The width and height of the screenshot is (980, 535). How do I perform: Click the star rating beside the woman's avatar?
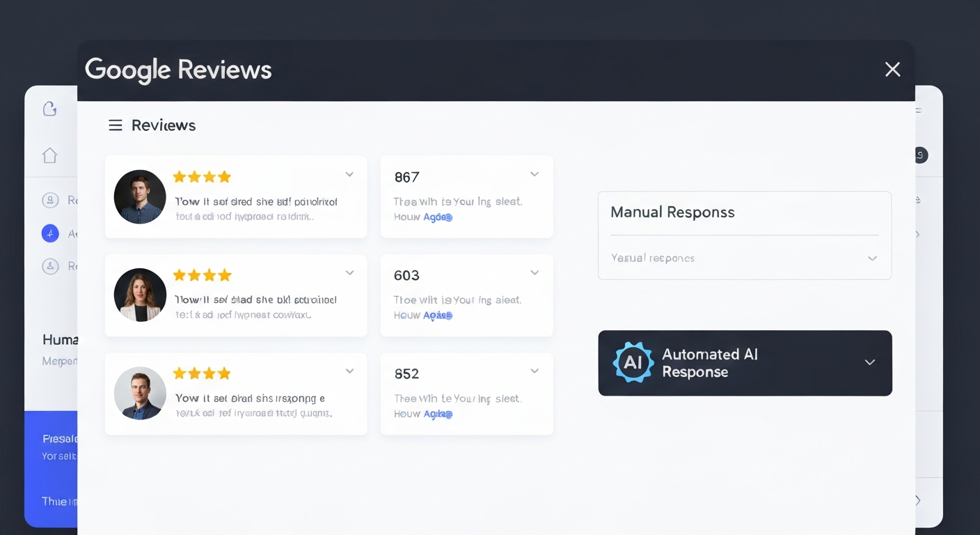202,275
